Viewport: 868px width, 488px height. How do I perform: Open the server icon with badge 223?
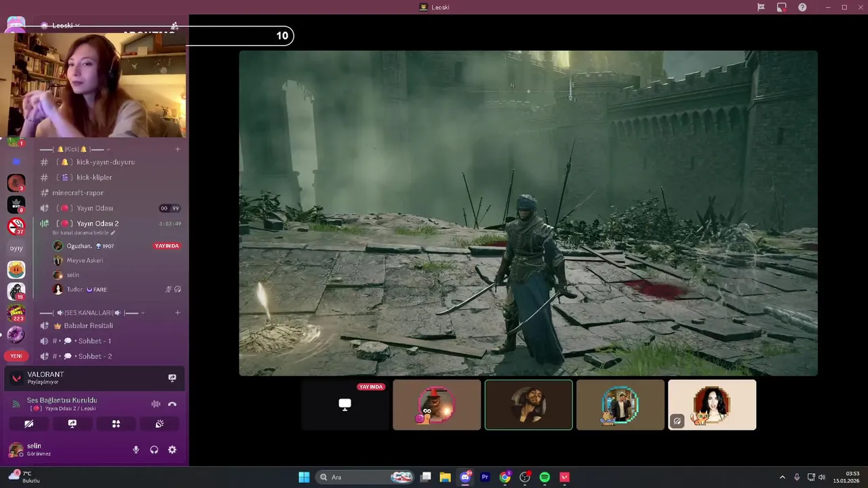tap(16, 312)
